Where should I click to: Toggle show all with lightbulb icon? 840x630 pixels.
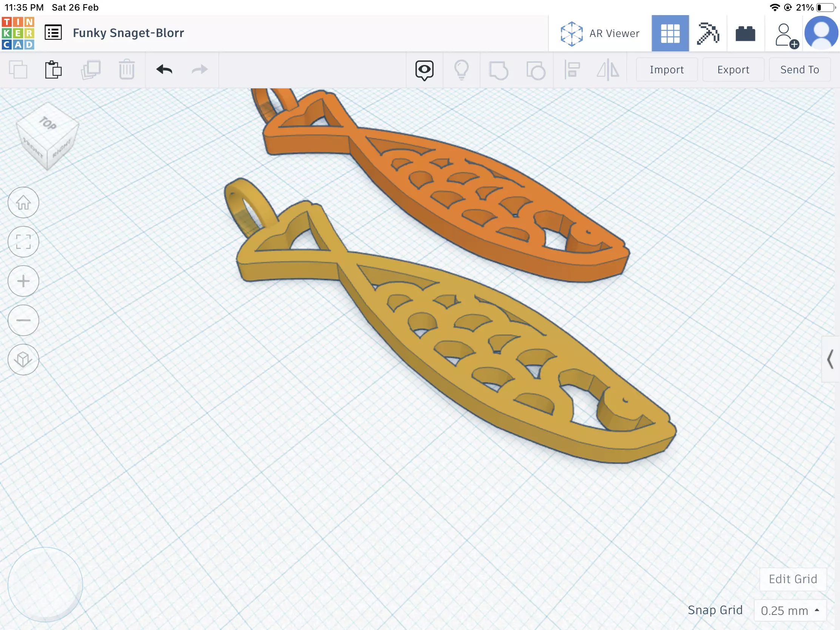(462, 70)
